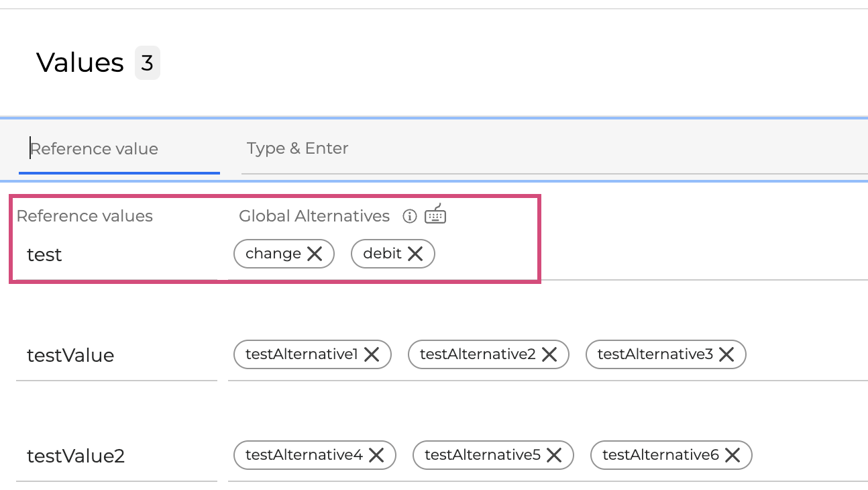Delete the testAlternative3 chip
The image size is (868, 490).
click(x=726, y=354)
